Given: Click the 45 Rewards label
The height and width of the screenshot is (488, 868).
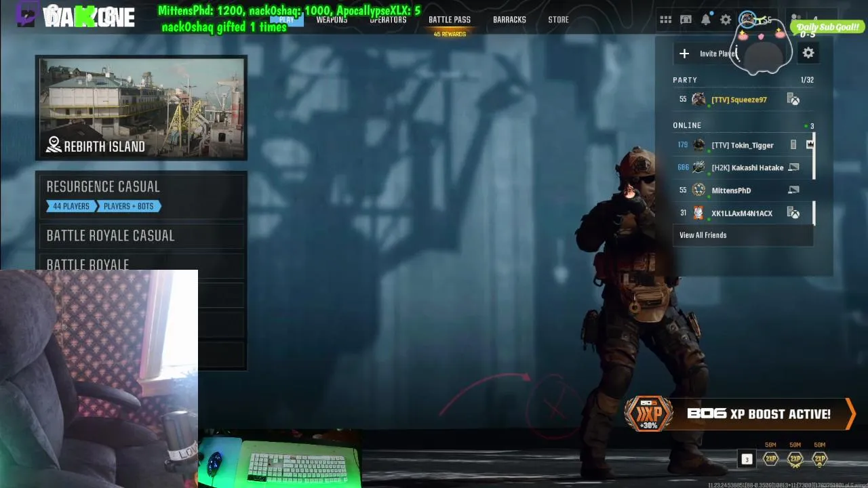Looking at the screenshot, I should click(450, 34).
